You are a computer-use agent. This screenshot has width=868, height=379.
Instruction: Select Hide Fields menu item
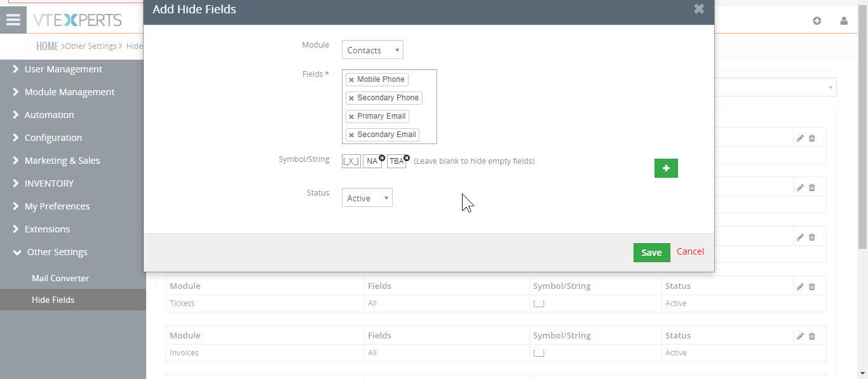tap(73, 300)
